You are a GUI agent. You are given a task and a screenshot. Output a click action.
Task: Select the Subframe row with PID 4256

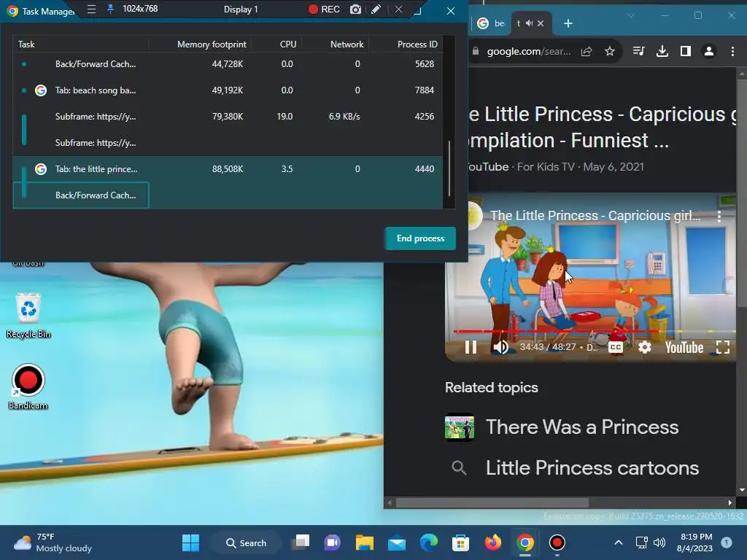pyautogui.click(x=228, y=116)
